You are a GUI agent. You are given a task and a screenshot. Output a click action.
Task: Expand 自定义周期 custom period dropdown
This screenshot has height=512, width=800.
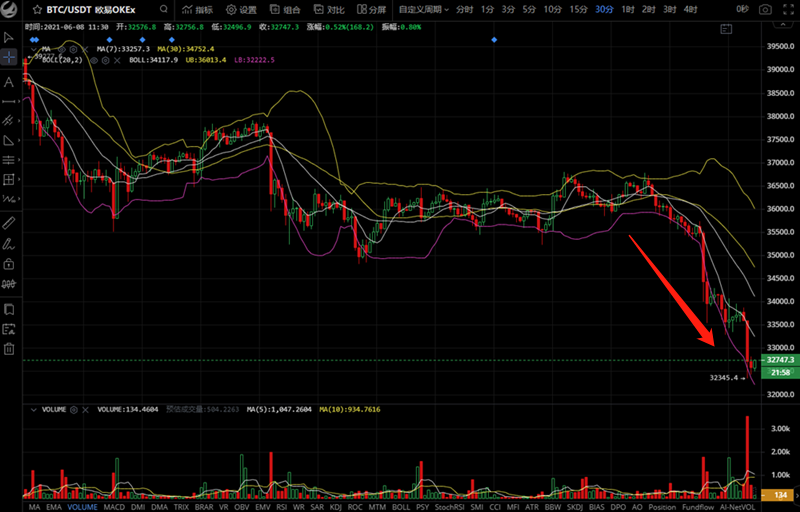(423, 9)
